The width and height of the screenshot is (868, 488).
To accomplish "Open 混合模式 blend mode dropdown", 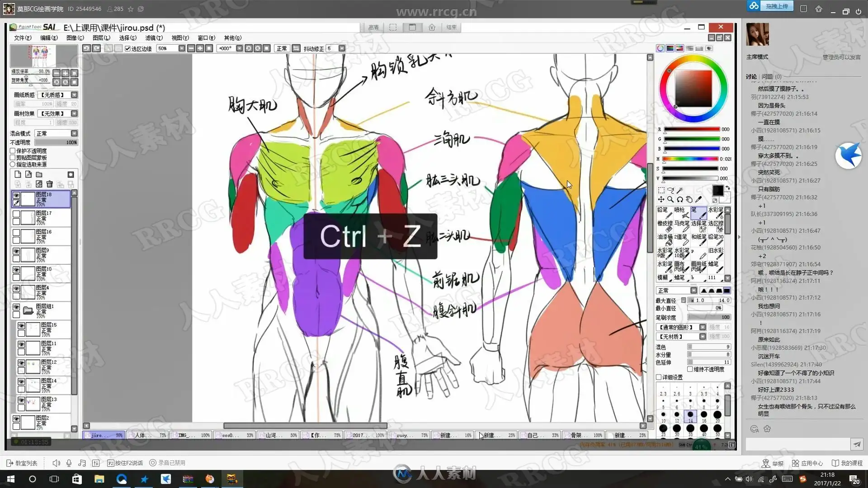I will coord(74,133).
